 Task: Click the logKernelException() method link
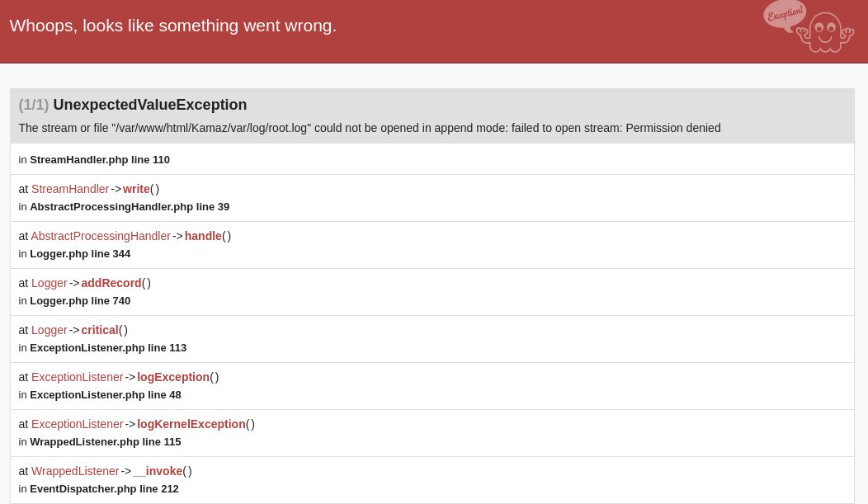coord(191,424)
